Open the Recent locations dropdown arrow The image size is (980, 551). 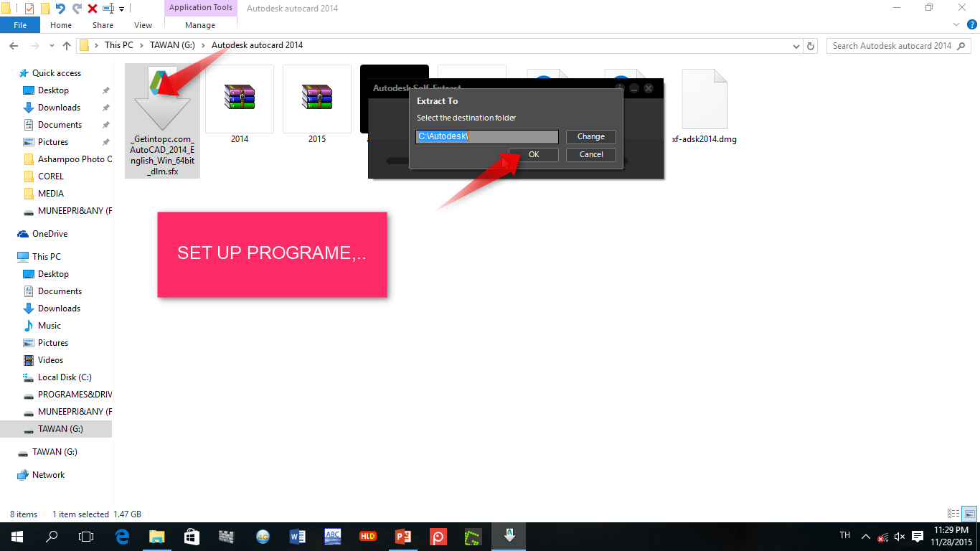click(52, 46)
